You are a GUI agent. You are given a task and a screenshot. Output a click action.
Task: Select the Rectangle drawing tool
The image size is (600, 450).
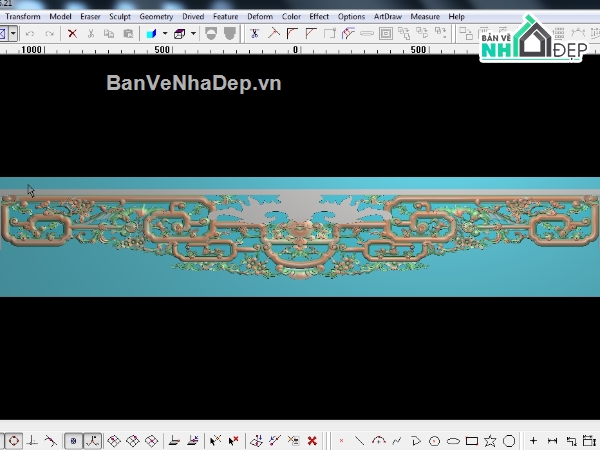click(472, 441)
